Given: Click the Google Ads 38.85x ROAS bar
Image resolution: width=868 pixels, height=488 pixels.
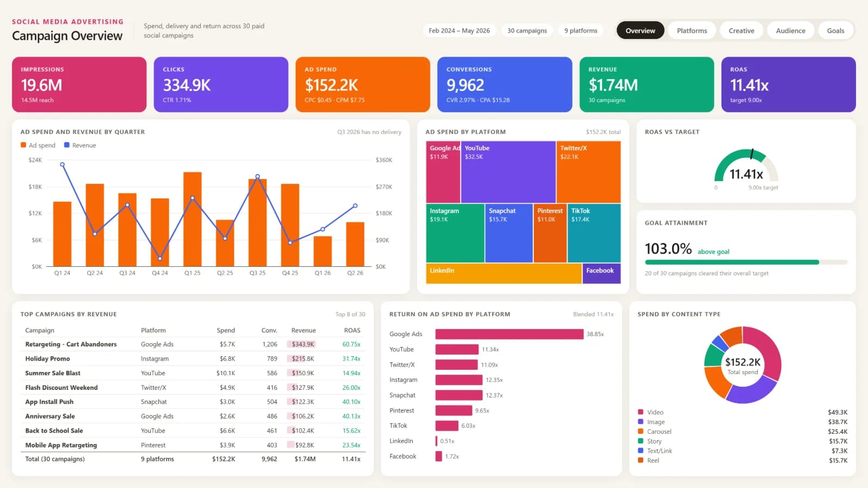Looking at the screenshot, I should pyautogui.click(x=509, y=334).
